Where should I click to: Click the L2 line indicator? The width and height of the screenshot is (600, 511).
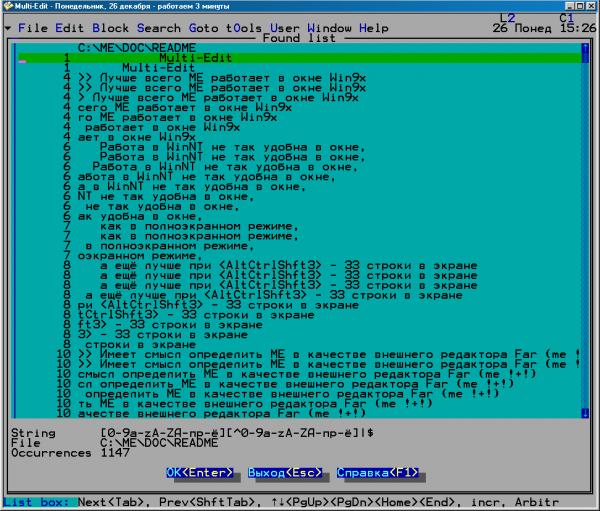[x=507, y=18]
